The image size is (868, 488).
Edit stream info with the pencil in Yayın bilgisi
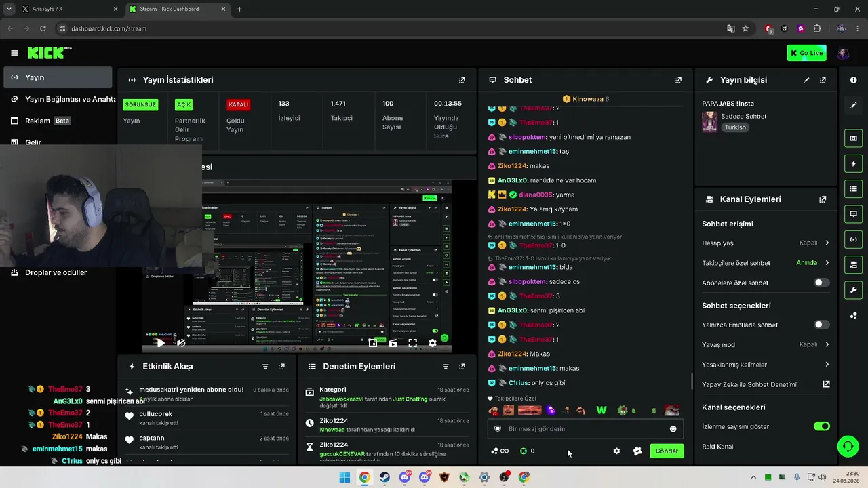coord(806,80)
